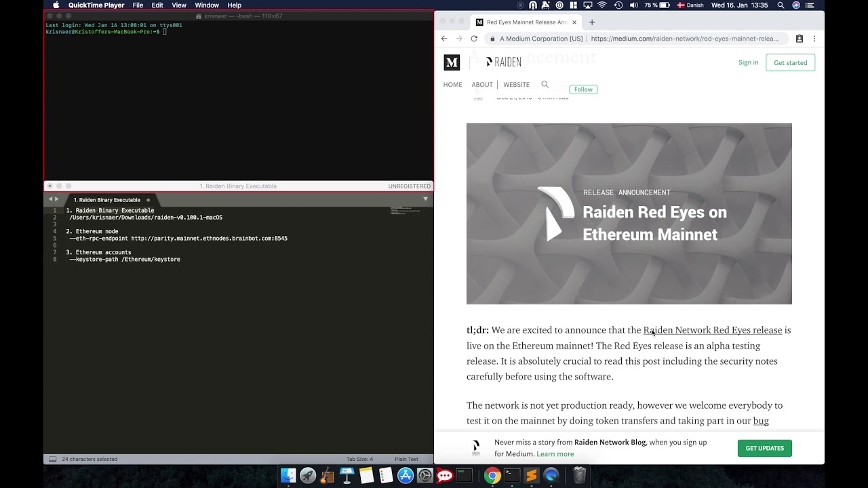
Task: Open Spotlight search magnifier
Action: 781,5
